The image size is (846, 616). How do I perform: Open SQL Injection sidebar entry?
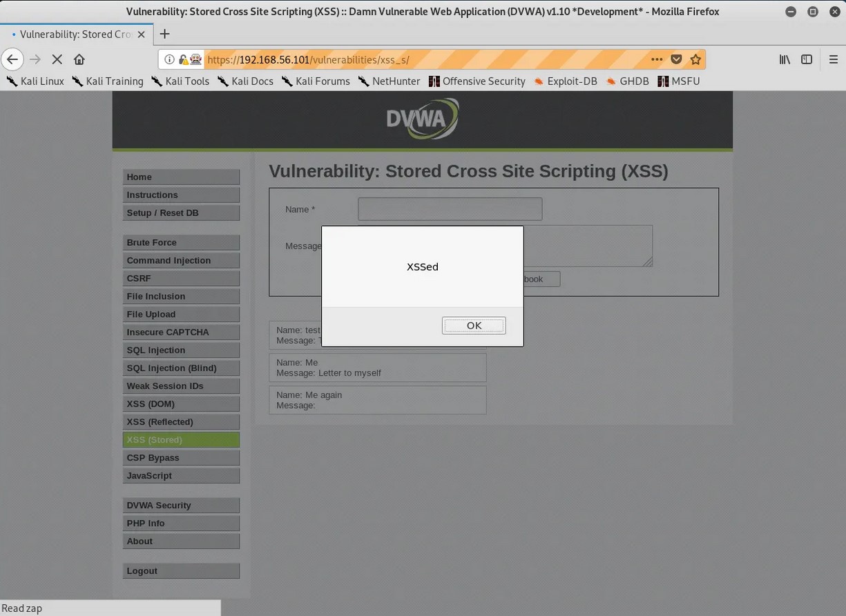pos(181,350)
